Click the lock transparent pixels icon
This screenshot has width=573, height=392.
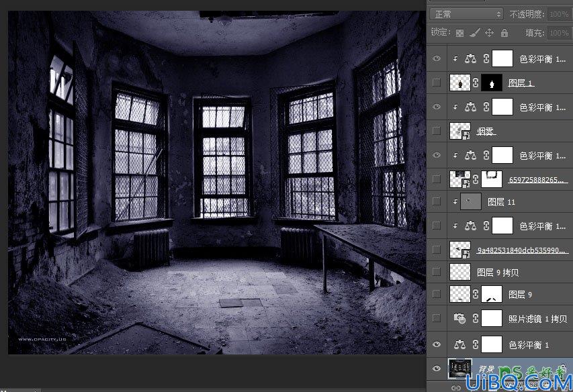point(459,33)
